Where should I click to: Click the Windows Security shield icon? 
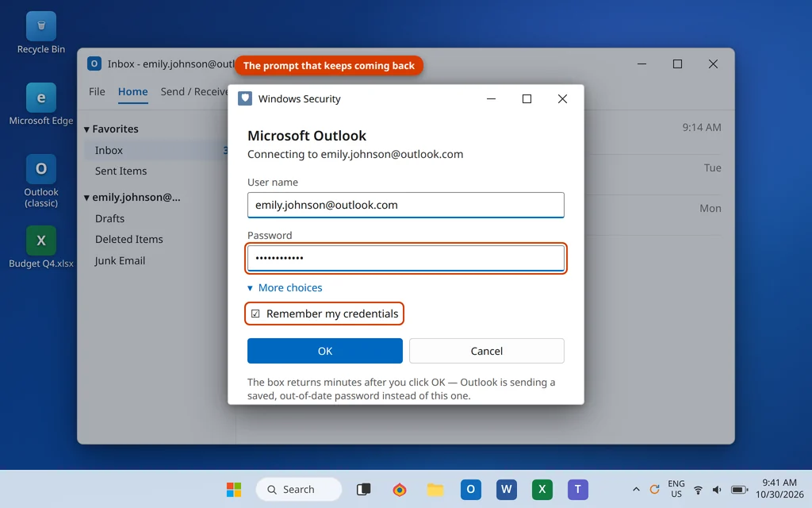245,98
